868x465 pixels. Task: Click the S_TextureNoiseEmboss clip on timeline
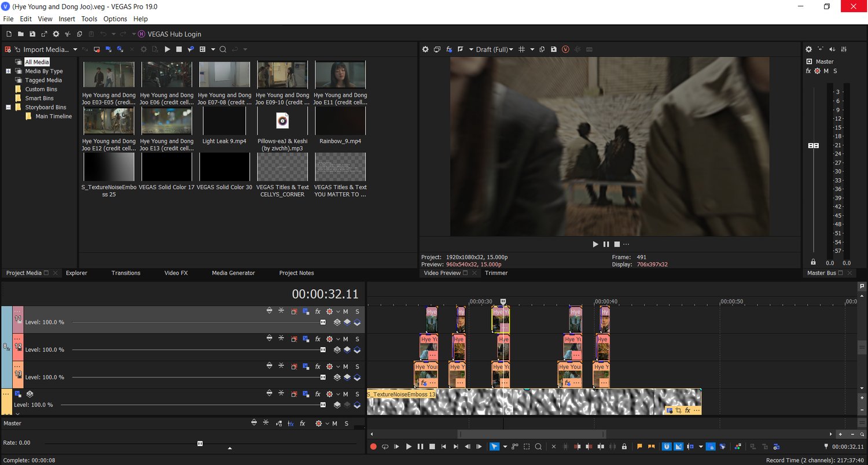[534, 401]
